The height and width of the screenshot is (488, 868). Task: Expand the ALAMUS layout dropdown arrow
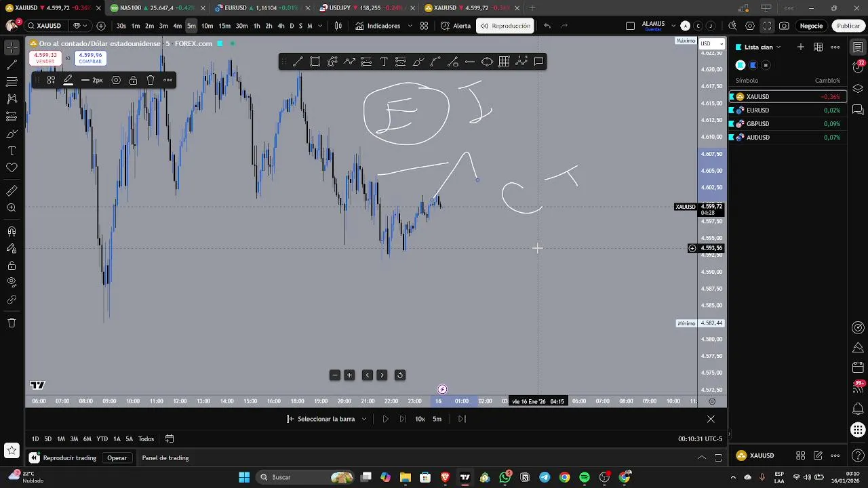click(673, 26)
